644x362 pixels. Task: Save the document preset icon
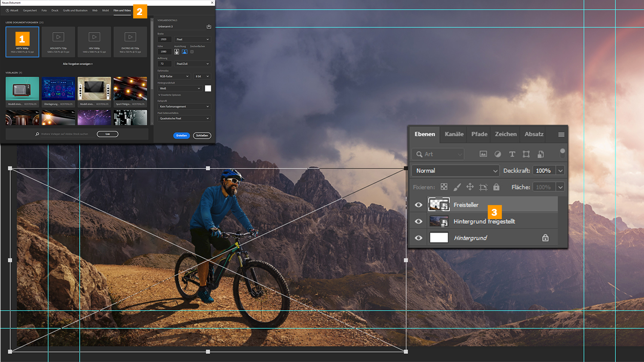pos(209,27)
